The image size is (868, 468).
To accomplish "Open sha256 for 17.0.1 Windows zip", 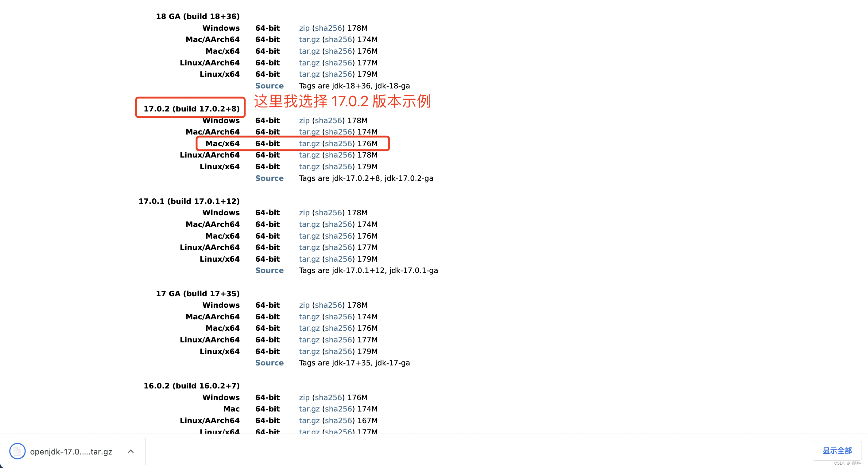I will coord(328,213).
